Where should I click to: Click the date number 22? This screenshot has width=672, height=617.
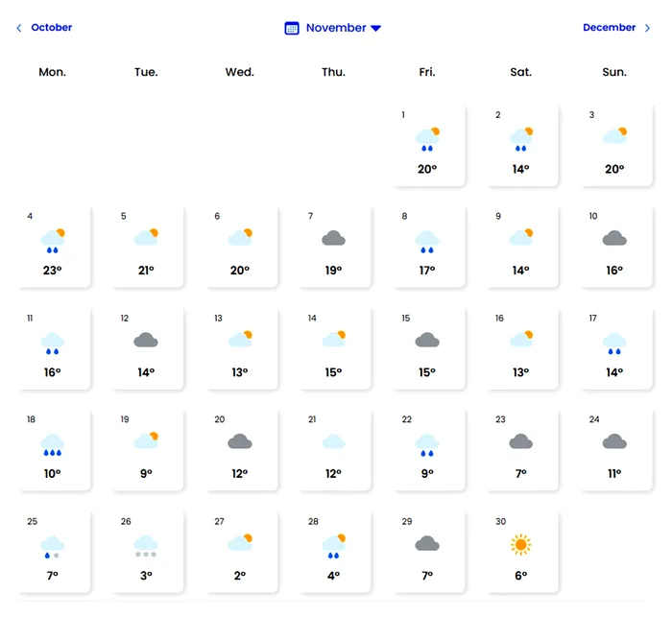point(407,419)
